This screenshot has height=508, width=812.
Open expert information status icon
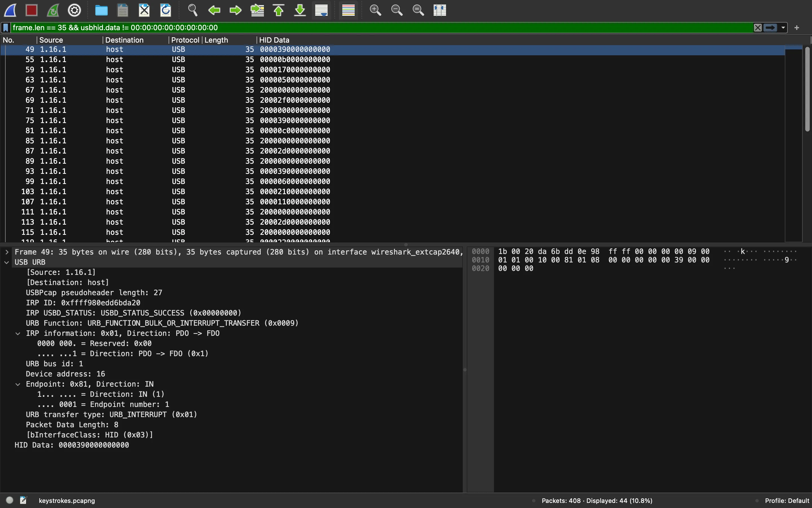click(x=10, y=500)
